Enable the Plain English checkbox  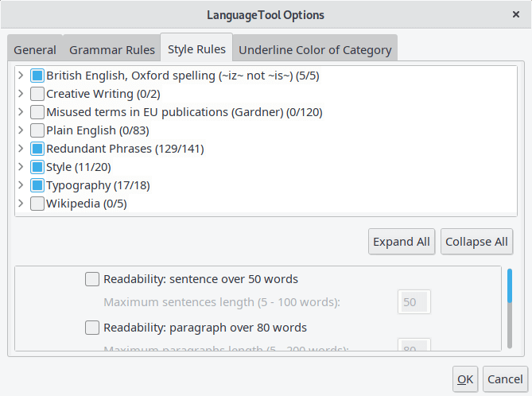coord(37,130)
